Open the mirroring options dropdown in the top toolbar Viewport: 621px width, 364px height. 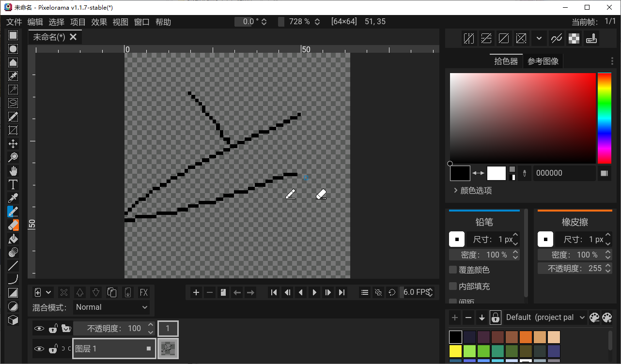tap(539, 38)
